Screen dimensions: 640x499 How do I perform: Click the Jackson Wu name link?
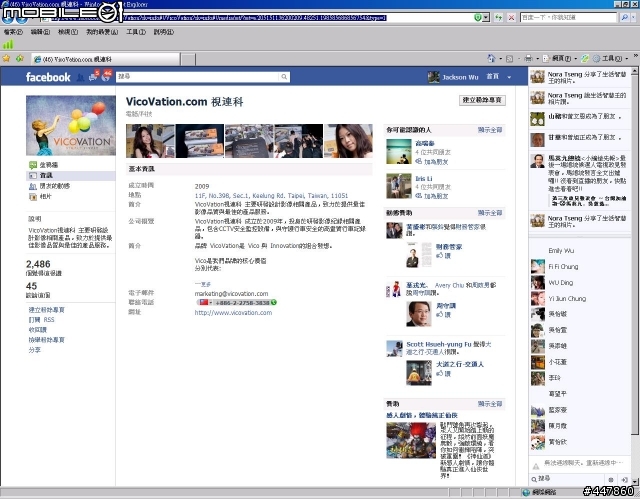click(x=460, y=77)
